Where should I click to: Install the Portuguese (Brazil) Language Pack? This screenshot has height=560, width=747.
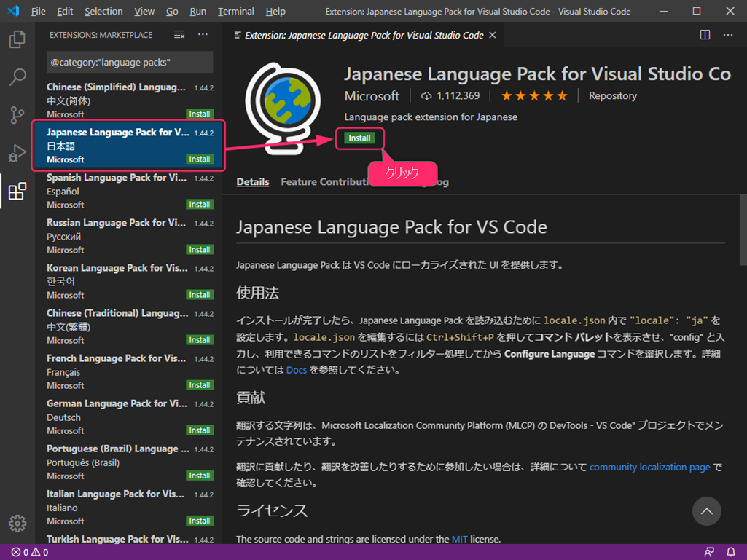pos(200,476)
